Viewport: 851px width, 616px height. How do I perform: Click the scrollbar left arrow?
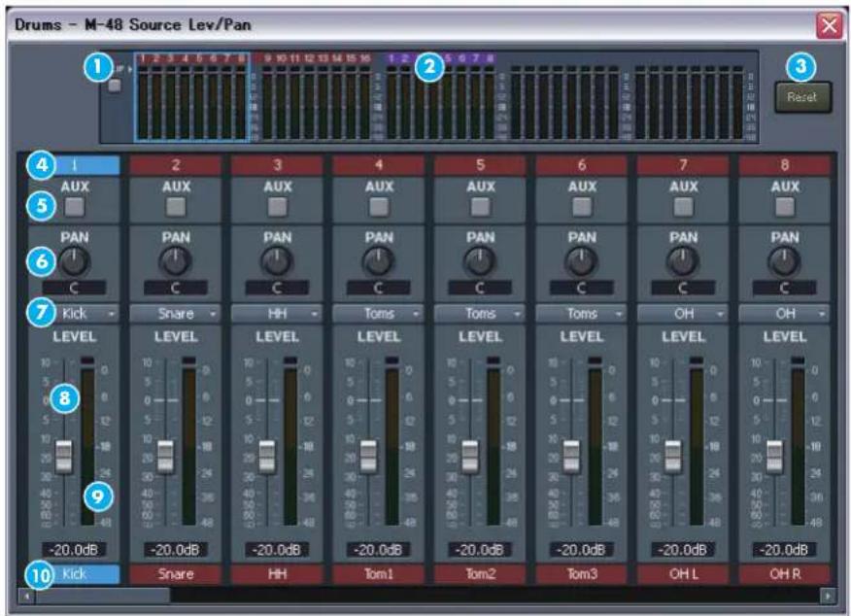[26, 596]
